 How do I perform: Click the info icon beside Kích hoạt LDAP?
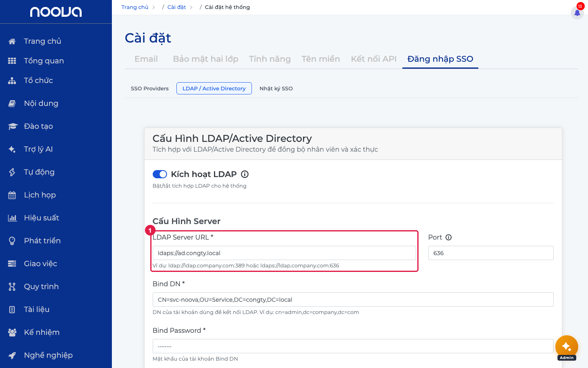coord(245,174)
